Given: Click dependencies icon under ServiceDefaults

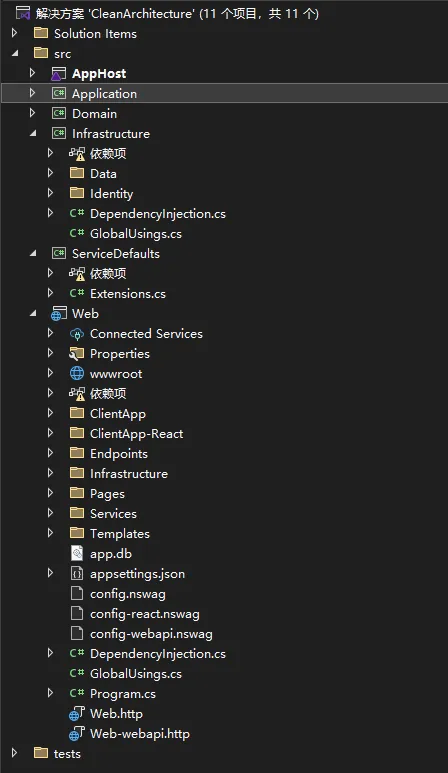Looking at the screenshot, I should coord(77,274).
